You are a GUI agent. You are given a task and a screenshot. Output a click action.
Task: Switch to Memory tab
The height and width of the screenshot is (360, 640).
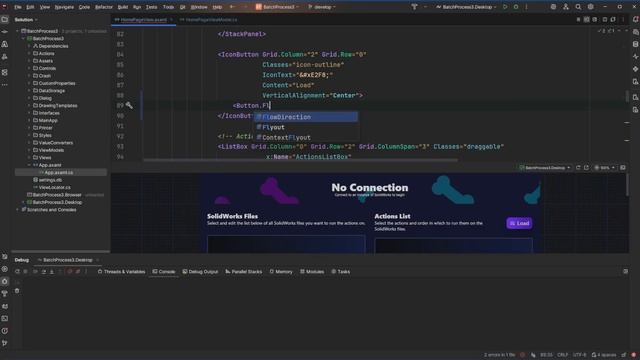coord(281,271)
